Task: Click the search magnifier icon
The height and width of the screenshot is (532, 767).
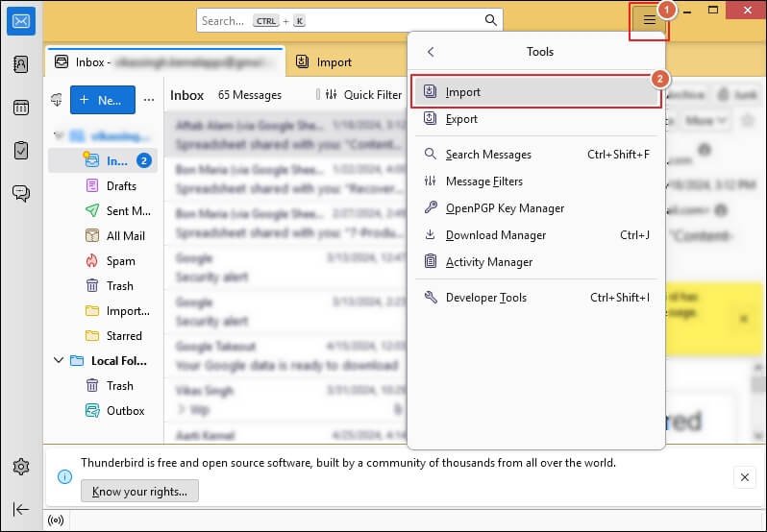Action: 490,20
